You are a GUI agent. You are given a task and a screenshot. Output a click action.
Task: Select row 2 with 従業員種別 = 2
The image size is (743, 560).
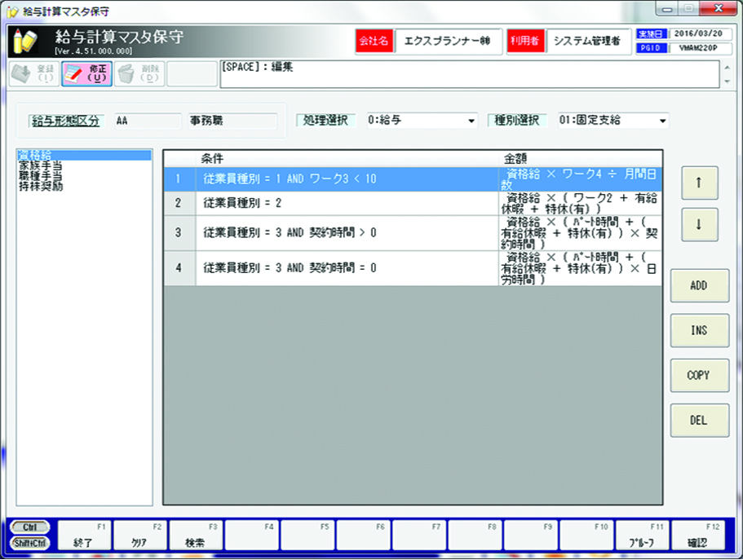point(343,202)
